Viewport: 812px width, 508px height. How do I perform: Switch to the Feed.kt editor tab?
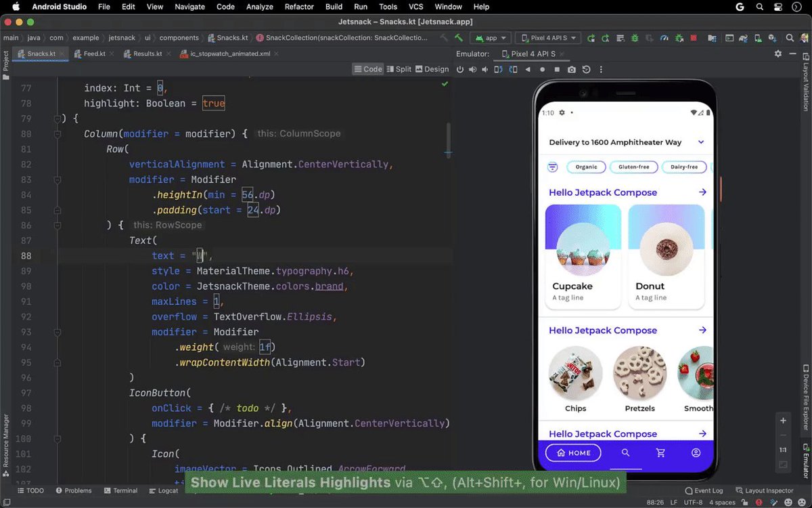pyautogui.click(x=93, y=54)
